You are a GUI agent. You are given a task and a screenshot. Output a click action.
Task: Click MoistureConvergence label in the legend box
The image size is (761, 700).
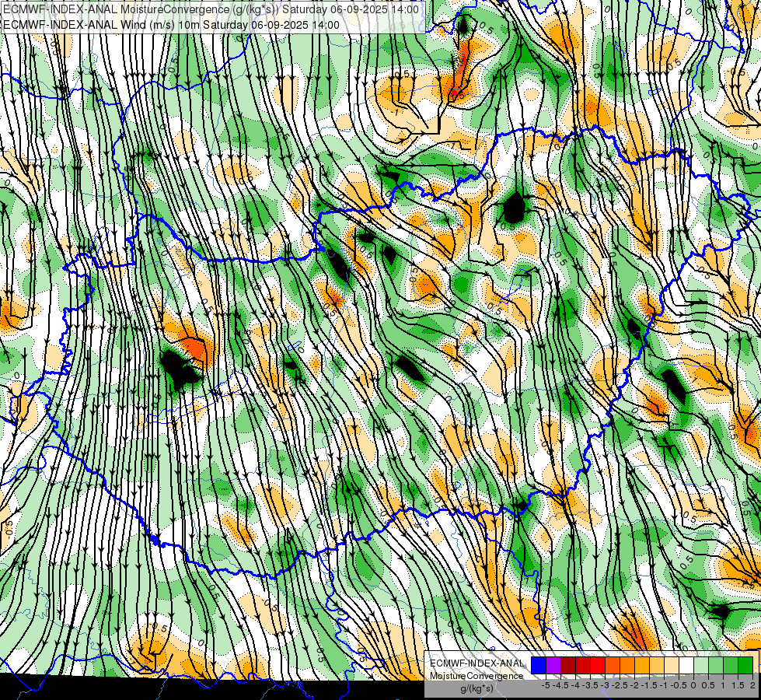[x=476, y=676]
